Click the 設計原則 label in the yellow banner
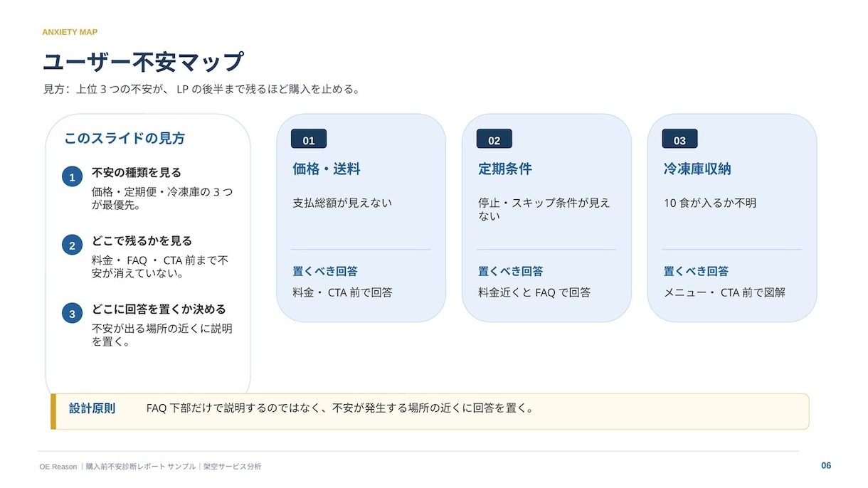Viewport: 868px width, 488px height. click(92, 408)
